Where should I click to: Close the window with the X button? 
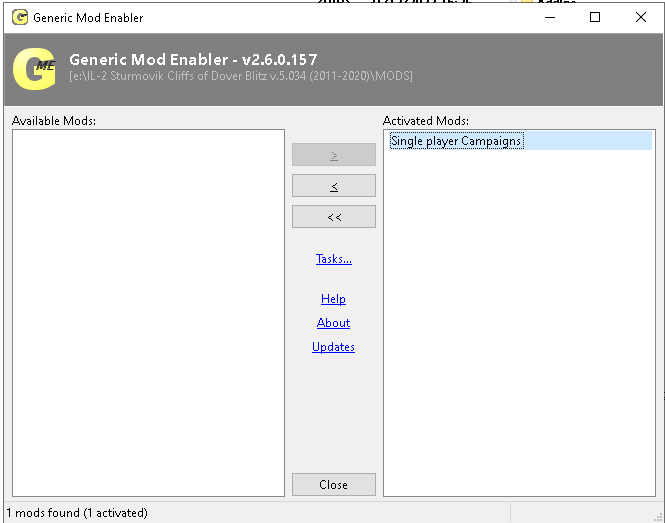click(641, 17)
